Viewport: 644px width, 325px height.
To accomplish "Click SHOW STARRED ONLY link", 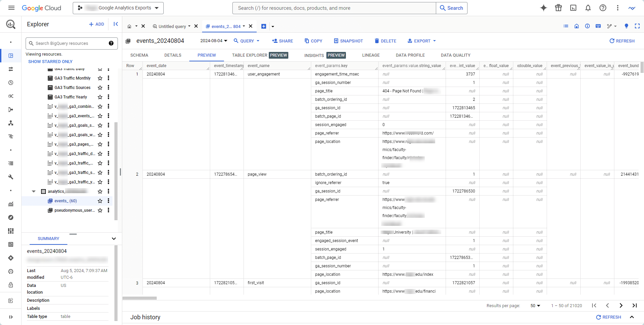I will point(50,61).
